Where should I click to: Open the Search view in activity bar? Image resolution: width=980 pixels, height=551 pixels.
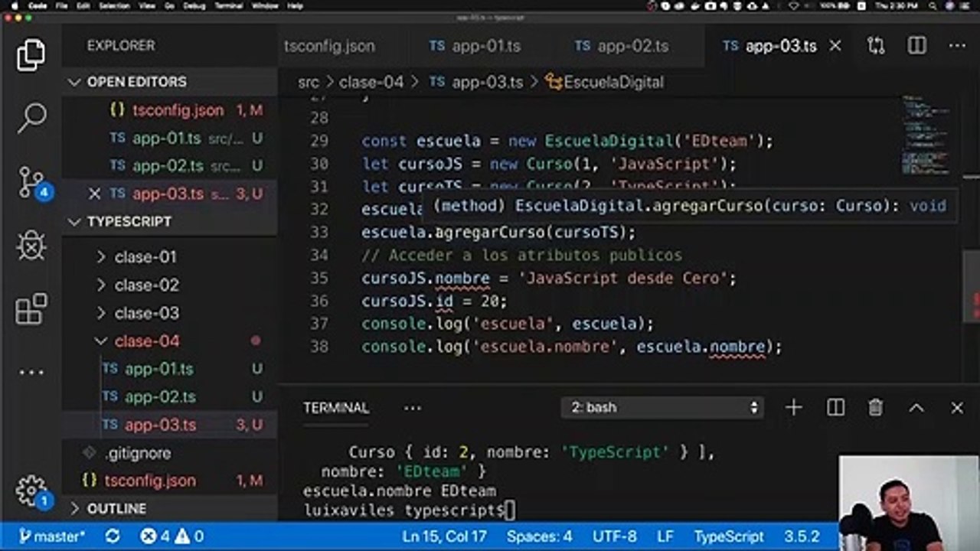[x=31, y=117]
